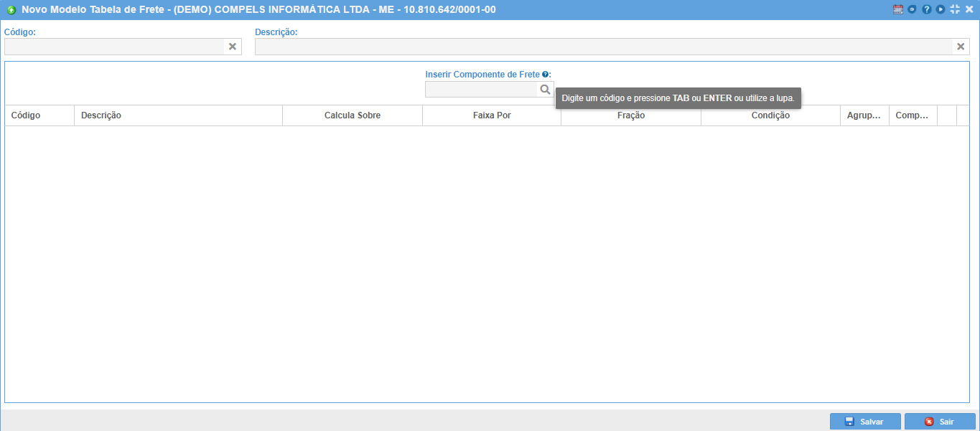Screen dimensions: 980x431
Task: Close the Novo Modelo Tabela de Frete window
Action: click(969, 9)
